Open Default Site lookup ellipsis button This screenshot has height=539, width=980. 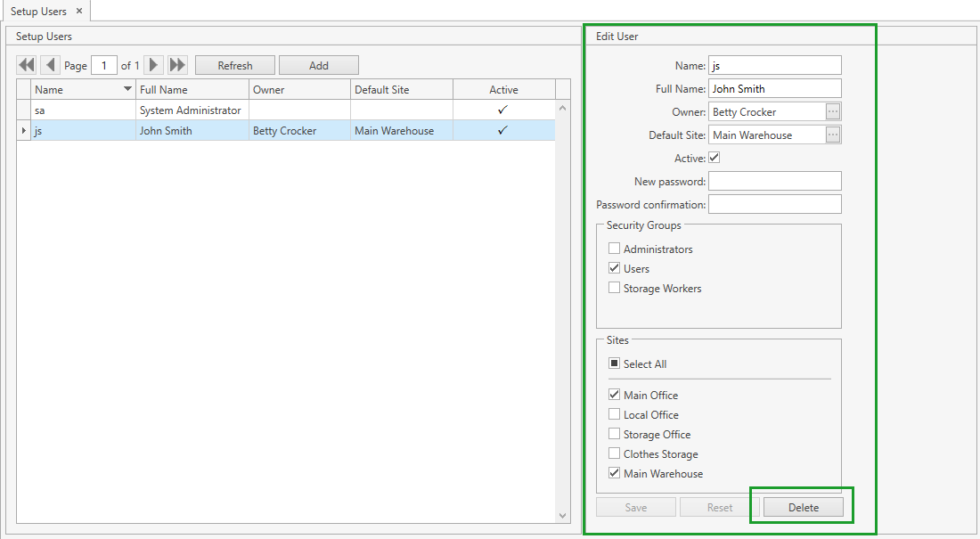pyautogui.click(x=833, y=135)
